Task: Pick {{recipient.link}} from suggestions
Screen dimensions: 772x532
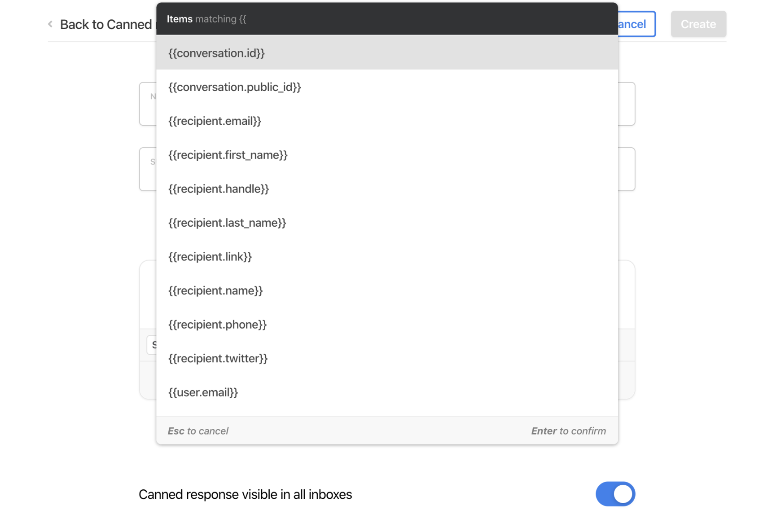Action: [x=210, y=257]
